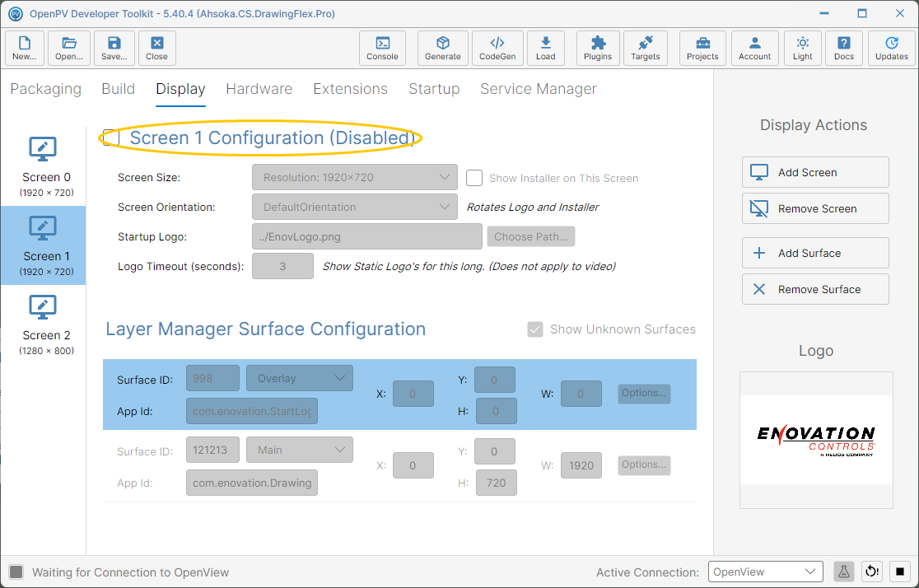The width and height of the screenshot is (919, 588).
Task: Open a project with the Open icon
Action: 69,48
